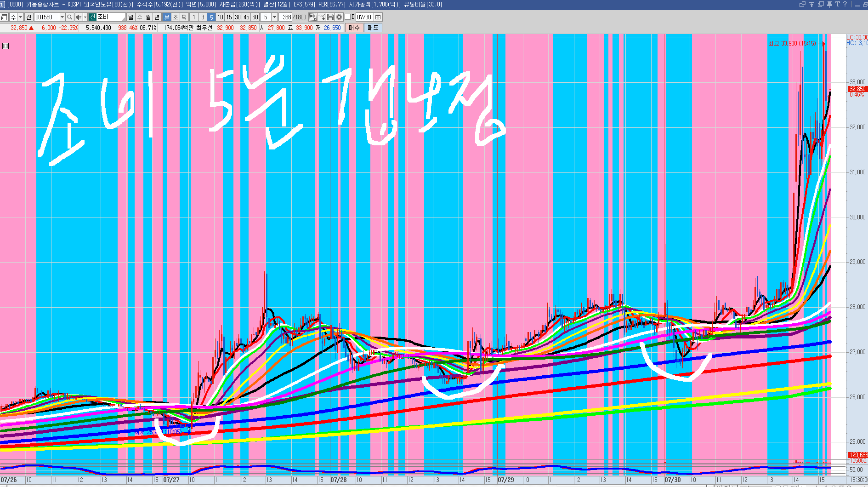Click the save chart floppy disk icon
868x487 pixels.
(x=330, y=17)
